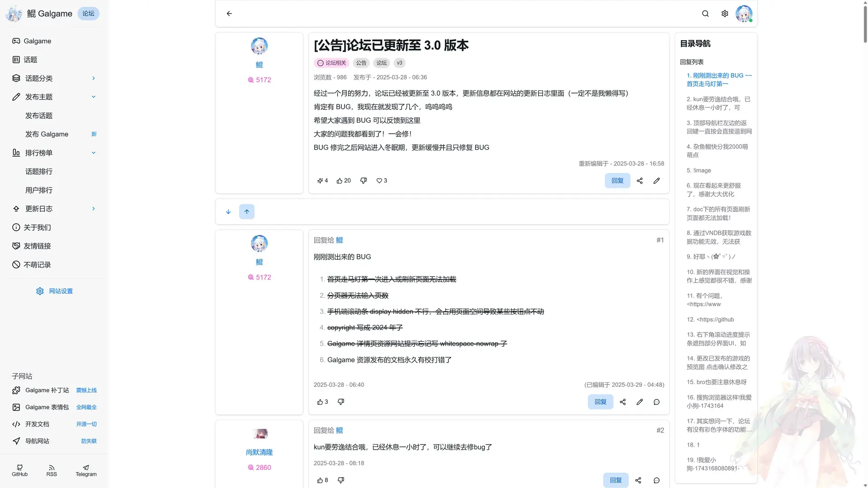Click the #1 reply anchor number

pos(660,240)
